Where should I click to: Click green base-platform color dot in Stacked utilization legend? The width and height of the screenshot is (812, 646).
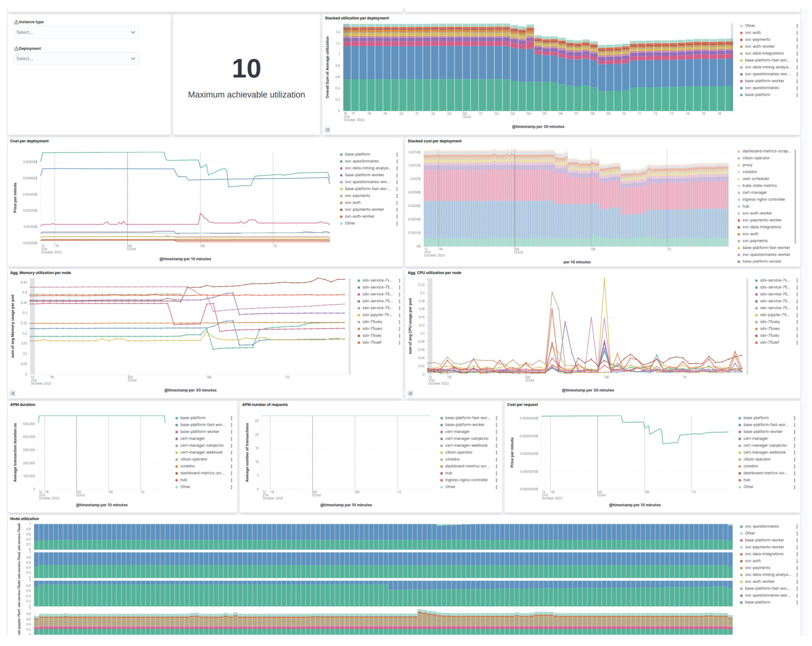tap(741, 95)
